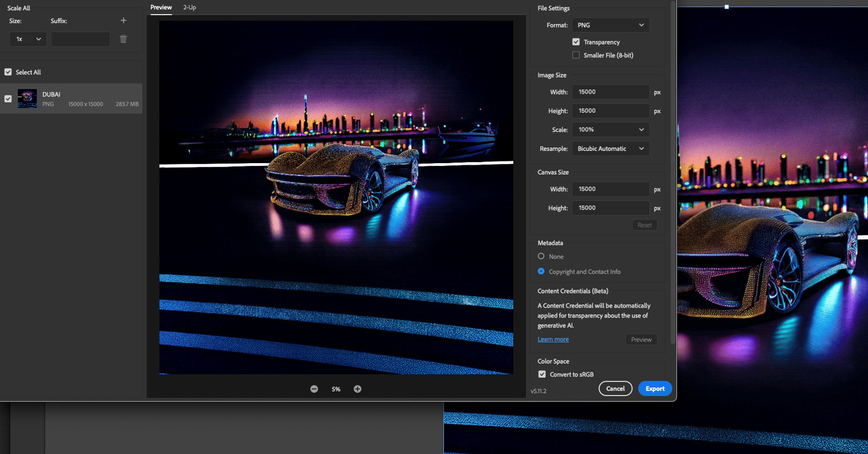Zoom in preview with plus icon
This screenshot has width=868, height=454.
[x=358, y=389]
